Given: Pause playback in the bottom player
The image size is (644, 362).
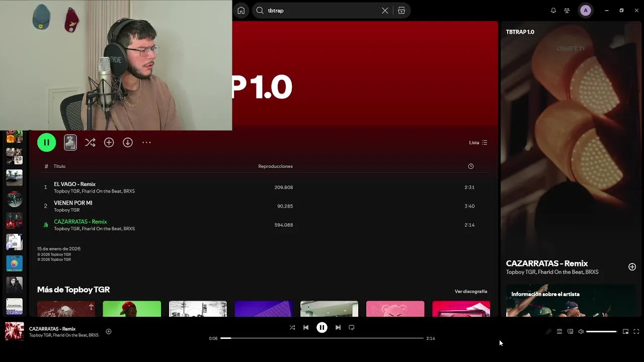Looking at the screenshot, I should pos(322,327).
